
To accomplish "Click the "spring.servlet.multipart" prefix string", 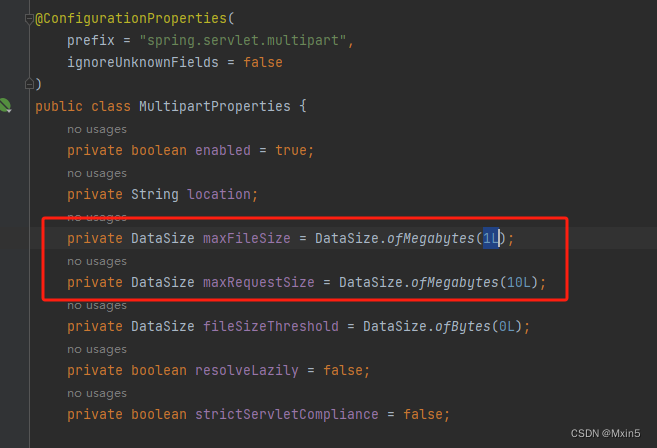I will pyautogui.click(x=243, y=40).
